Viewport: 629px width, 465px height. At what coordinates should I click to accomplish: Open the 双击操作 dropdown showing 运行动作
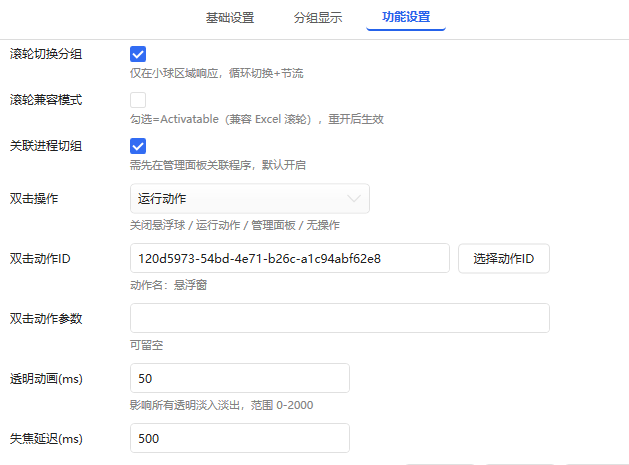coord(249,198)
